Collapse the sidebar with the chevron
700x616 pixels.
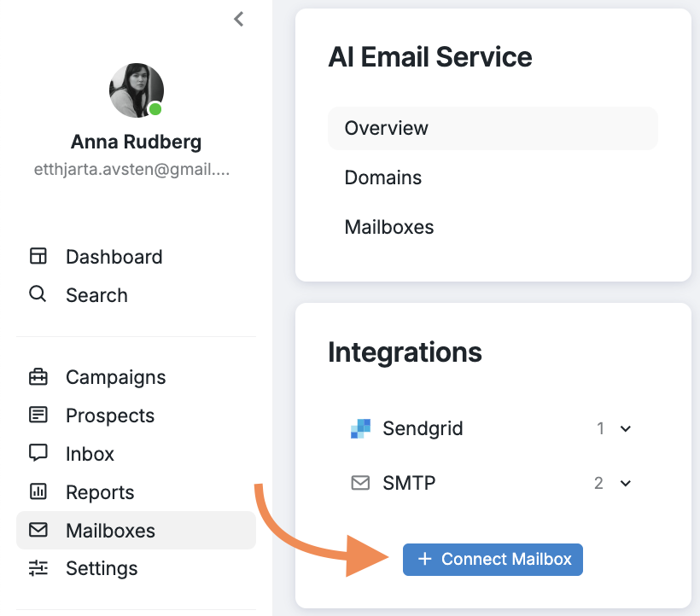(x=239, y=19)
